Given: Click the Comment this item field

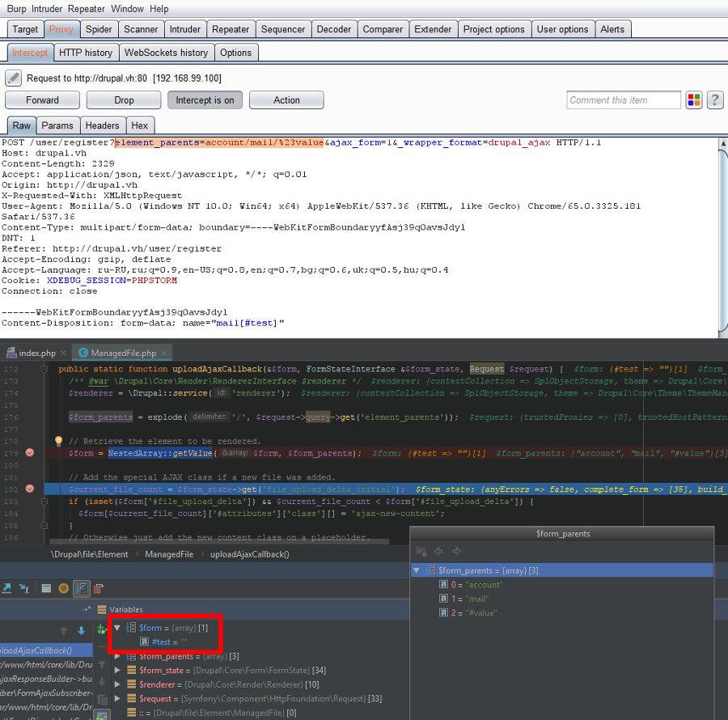Looking at the screenshot, I should (623, 100).
